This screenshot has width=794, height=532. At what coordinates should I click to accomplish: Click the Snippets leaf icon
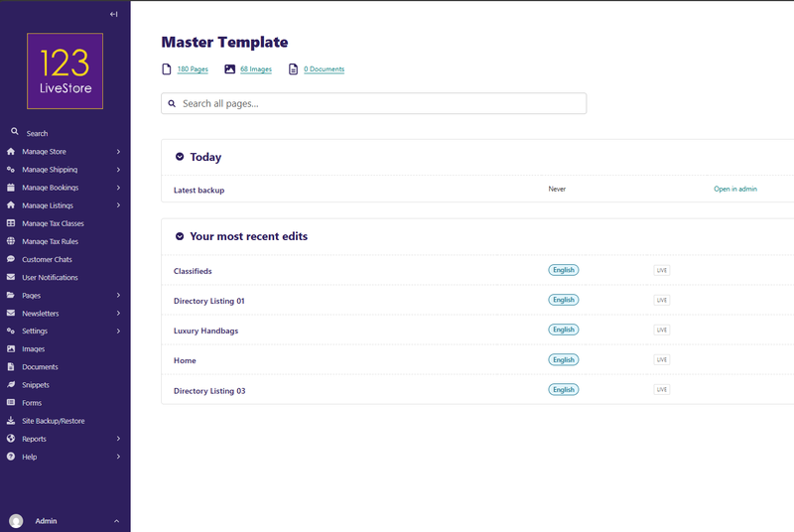point(11,385)
